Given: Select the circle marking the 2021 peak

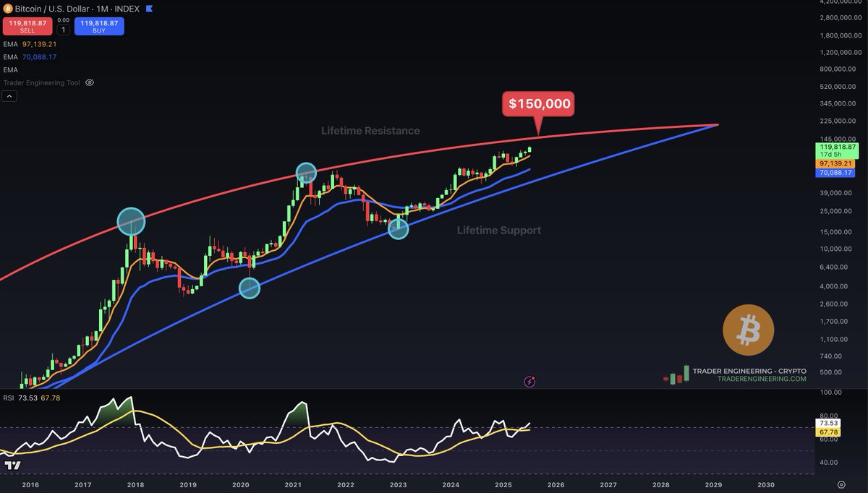Looking at the screenshot, I should click(307, 173).
